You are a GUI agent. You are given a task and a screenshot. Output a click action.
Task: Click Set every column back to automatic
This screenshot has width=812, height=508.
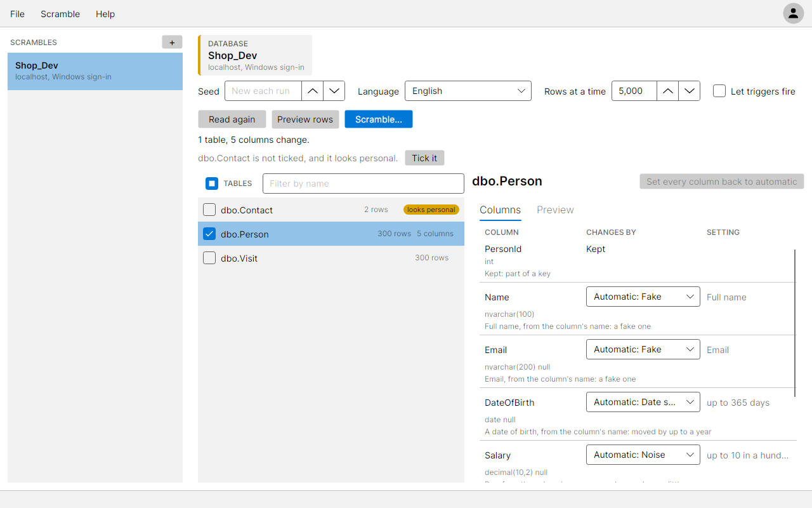point(722,182)
